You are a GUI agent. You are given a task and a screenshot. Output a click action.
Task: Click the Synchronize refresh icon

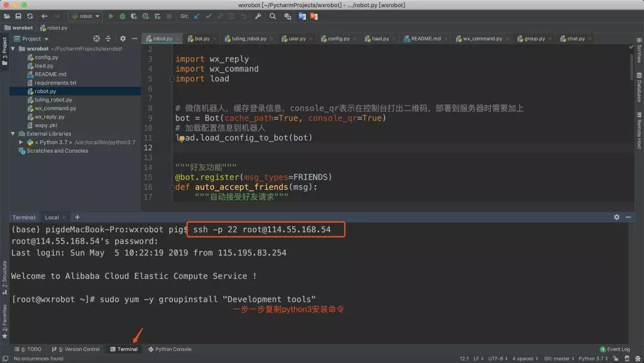pyautogui.click(x=30, y=16)
